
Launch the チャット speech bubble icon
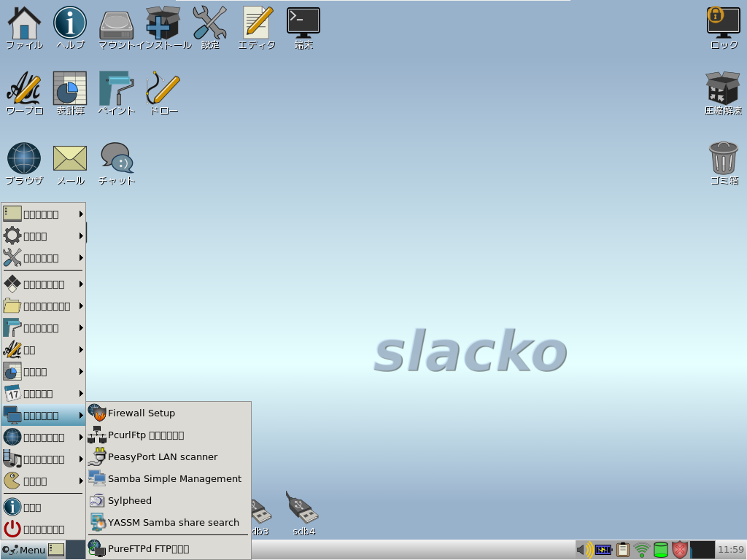pyautogui.click(x=116, y=163)
